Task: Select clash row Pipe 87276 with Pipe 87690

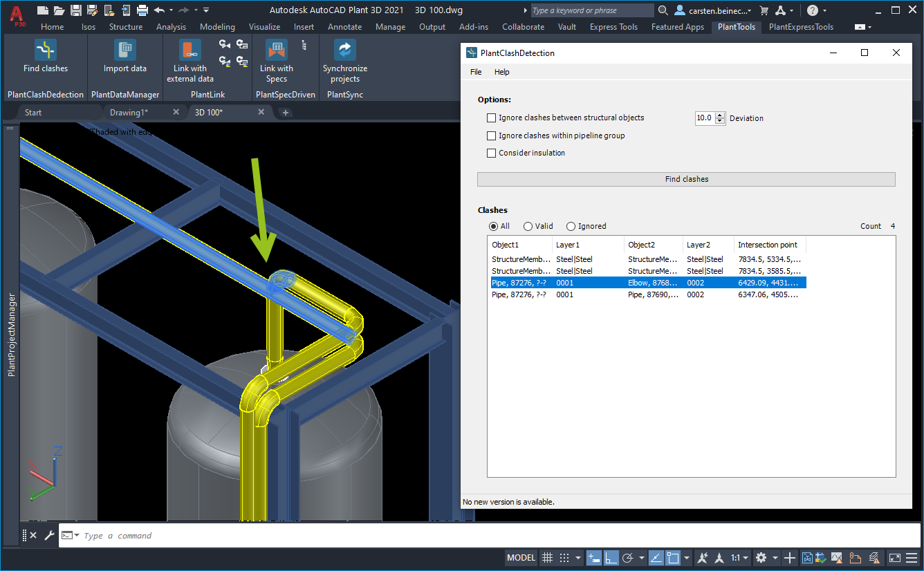Action: 647,294
